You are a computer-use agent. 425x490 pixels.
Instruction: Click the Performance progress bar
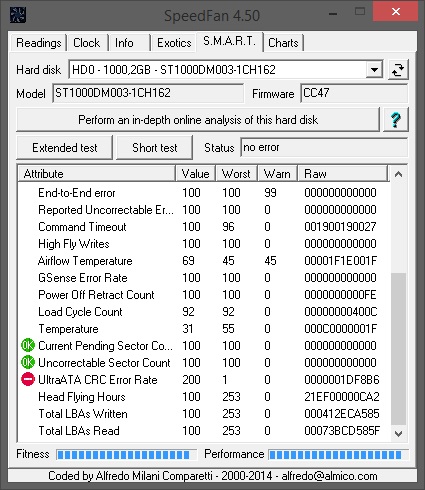[339, 455]
